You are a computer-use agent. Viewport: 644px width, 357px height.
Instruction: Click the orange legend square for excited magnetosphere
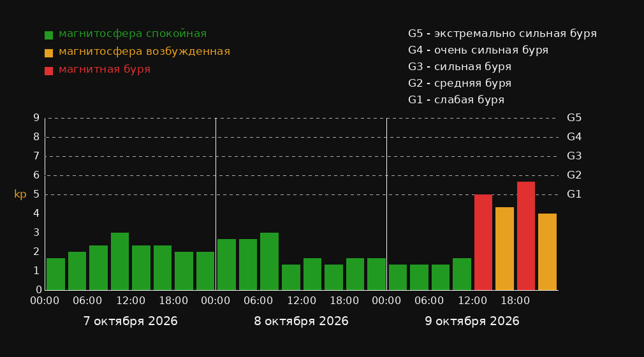48,53
